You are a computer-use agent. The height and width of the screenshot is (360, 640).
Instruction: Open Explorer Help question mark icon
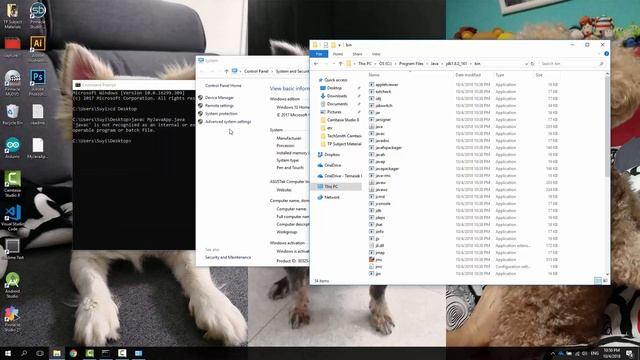[607, 53]
